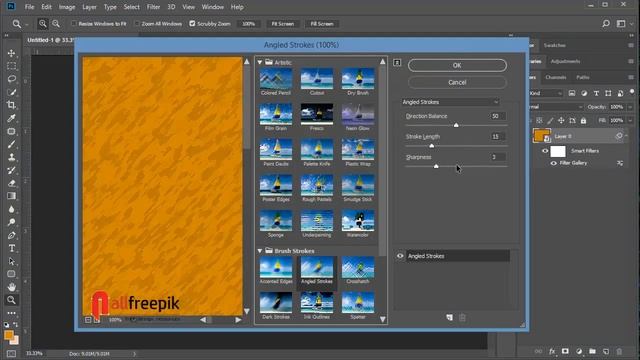Open the File menu
Screen dimensions: 640x360
(x=29, y=7)
